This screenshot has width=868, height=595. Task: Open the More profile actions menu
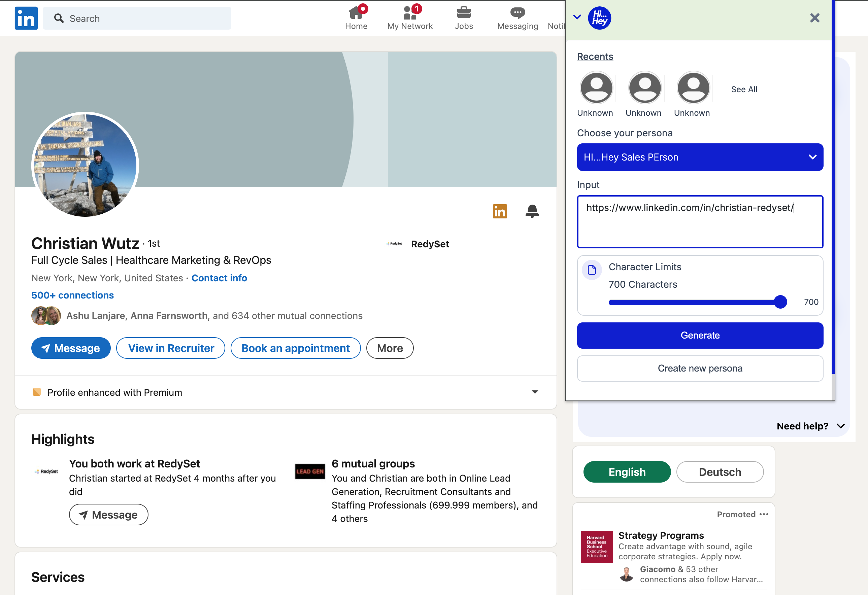(390, 348)
